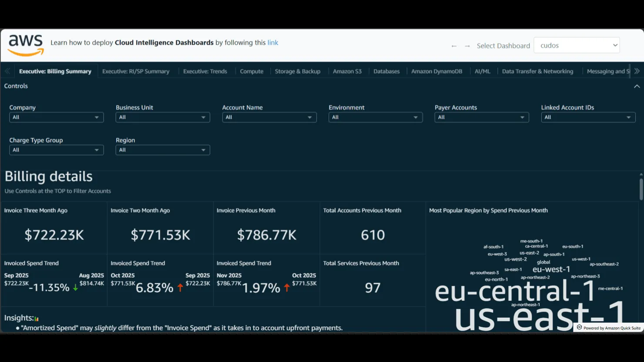Select the Amazon DynamoDB tab
The width and height of the screenshot is (644, 362).
coord(436,71)
